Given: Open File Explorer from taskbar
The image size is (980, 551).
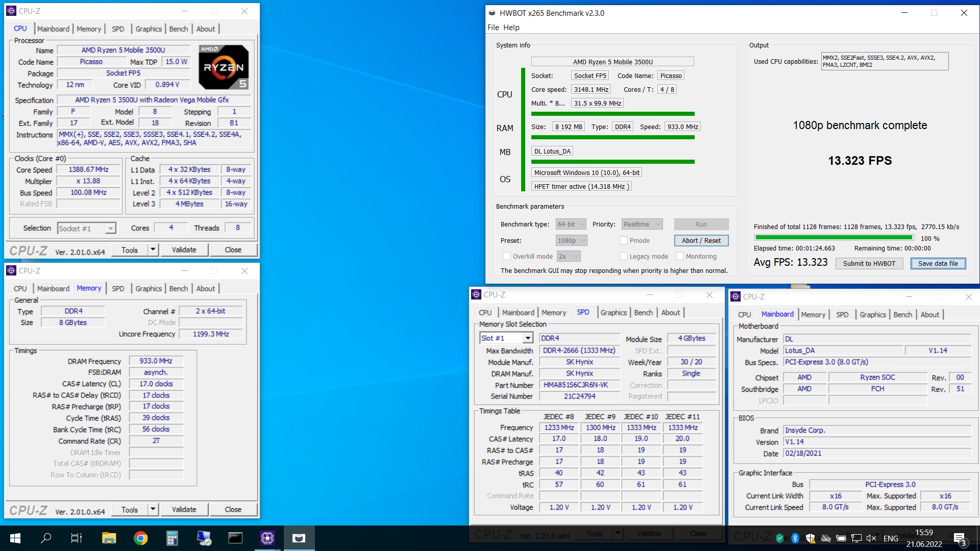Looking at the screenshot, I should coord(109,538).
